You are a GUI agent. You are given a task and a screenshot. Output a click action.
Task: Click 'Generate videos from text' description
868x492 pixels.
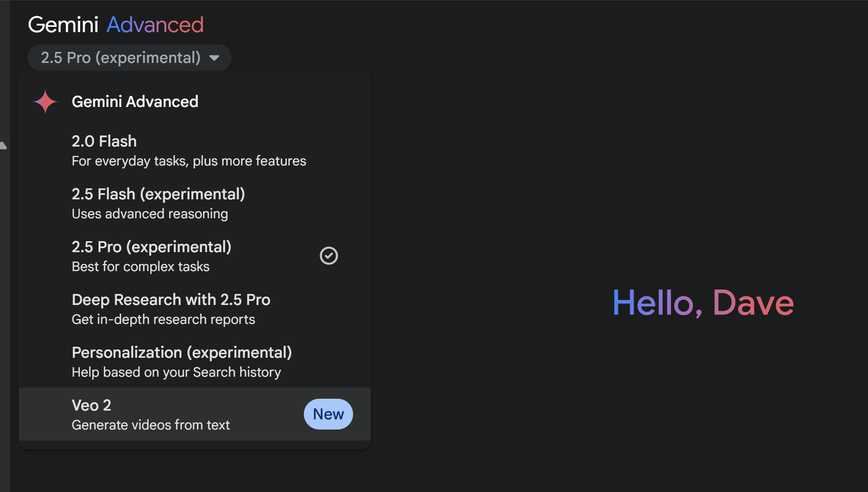150,425
